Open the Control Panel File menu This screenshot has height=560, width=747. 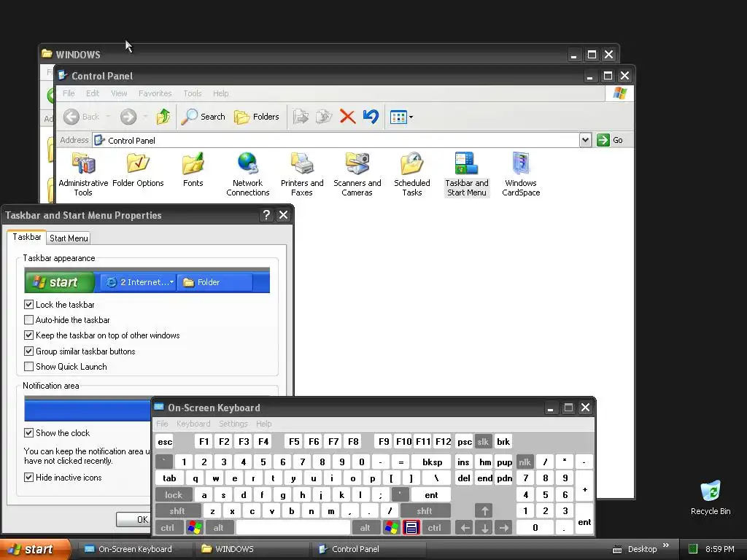coord(69,93)
